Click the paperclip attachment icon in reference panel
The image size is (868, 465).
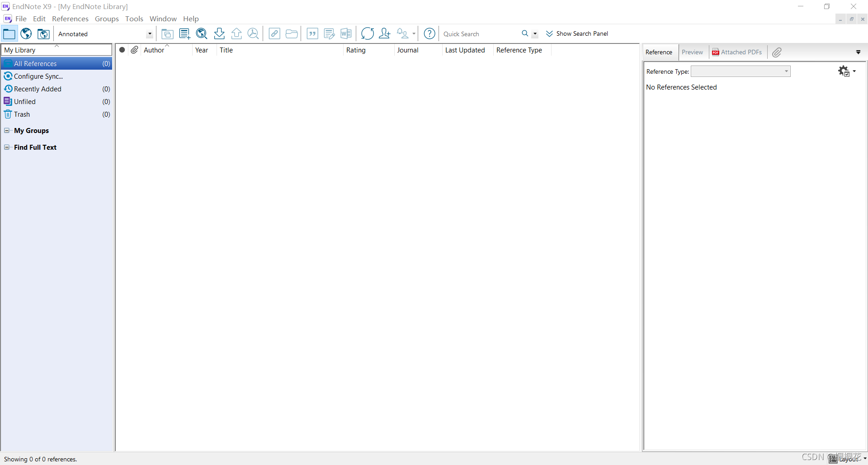(777, 52)
